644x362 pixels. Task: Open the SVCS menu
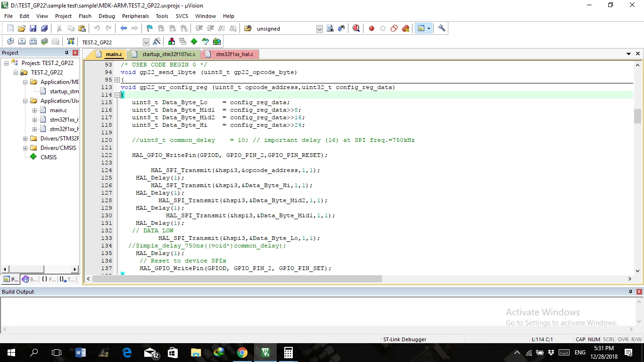(182, 16)
